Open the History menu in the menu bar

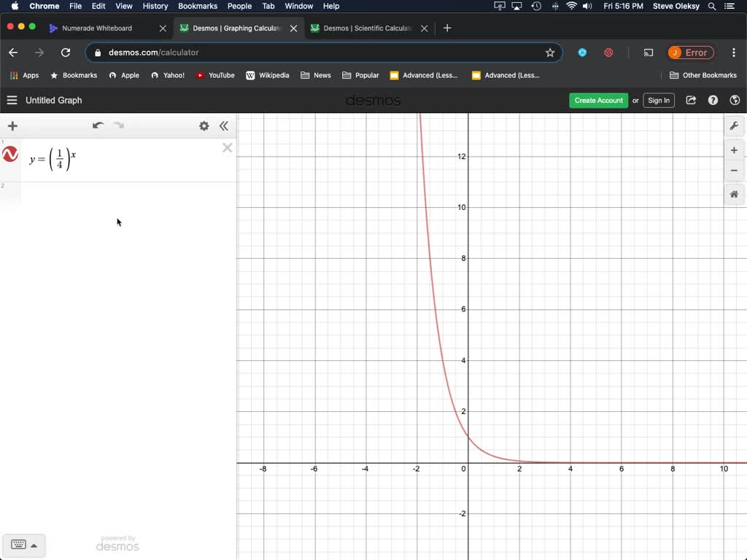click(155, 6)
